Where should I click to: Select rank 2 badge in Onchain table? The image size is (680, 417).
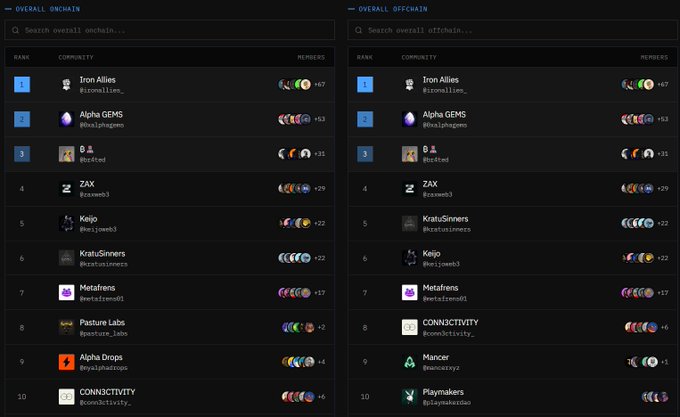22,119
